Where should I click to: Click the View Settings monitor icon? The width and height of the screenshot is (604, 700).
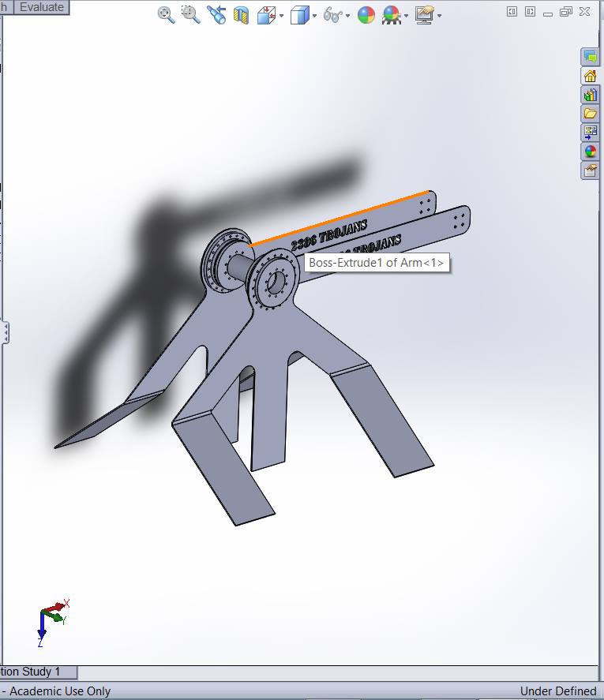425,15
